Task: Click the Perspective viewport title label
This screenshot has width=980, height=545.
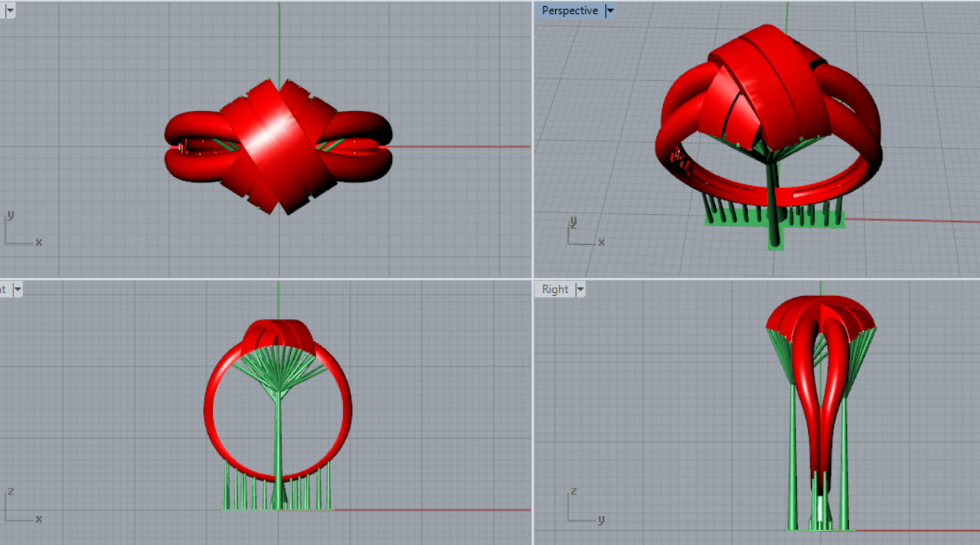Action: coord(569,11)
